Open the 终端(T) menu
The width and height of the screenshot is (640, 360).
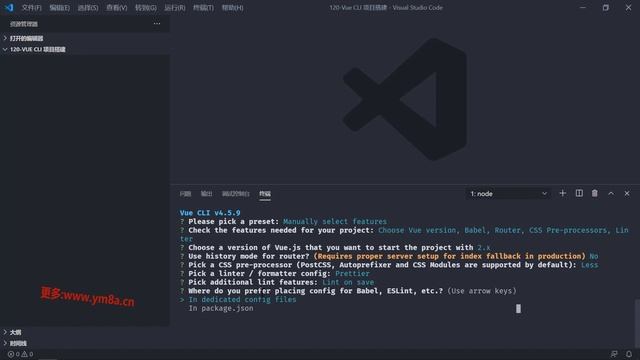point(203,8)
